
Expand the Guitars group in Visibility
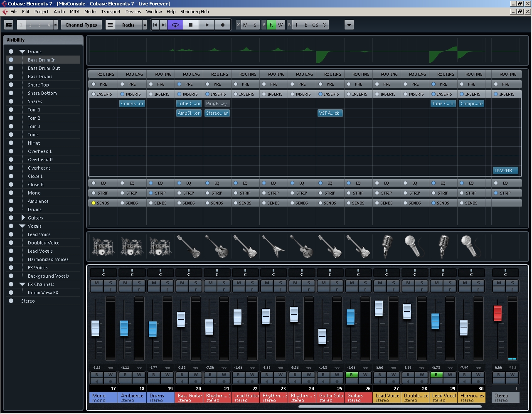[23, 218]
